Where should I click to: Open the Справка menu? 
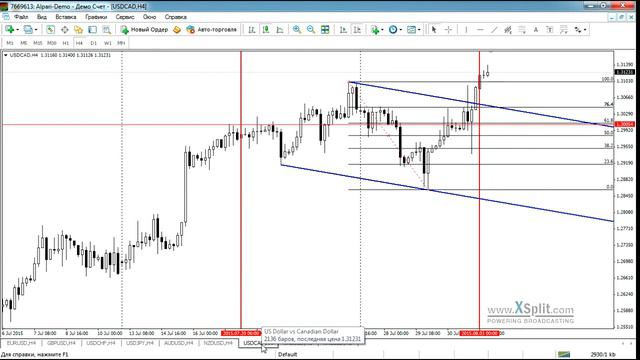[x=176, y=17]
